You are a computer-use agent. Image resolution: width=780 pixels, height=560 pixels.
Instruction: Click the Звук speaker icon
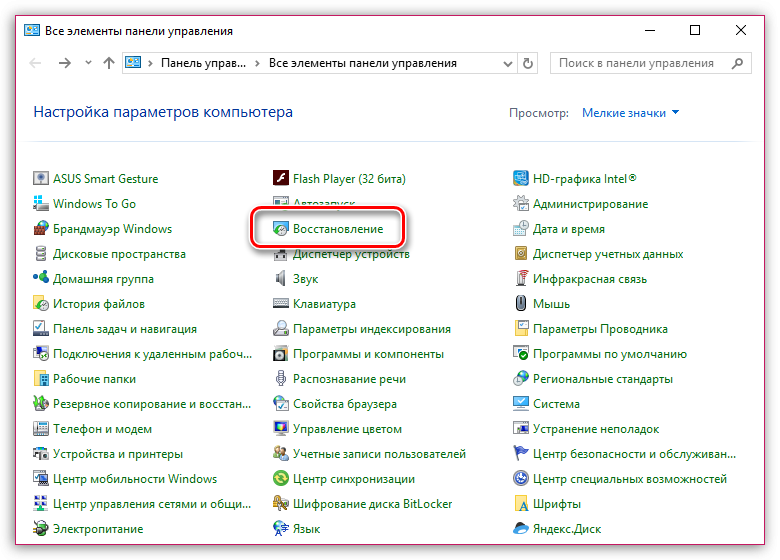pyautogui.click(x=281, y=279)
